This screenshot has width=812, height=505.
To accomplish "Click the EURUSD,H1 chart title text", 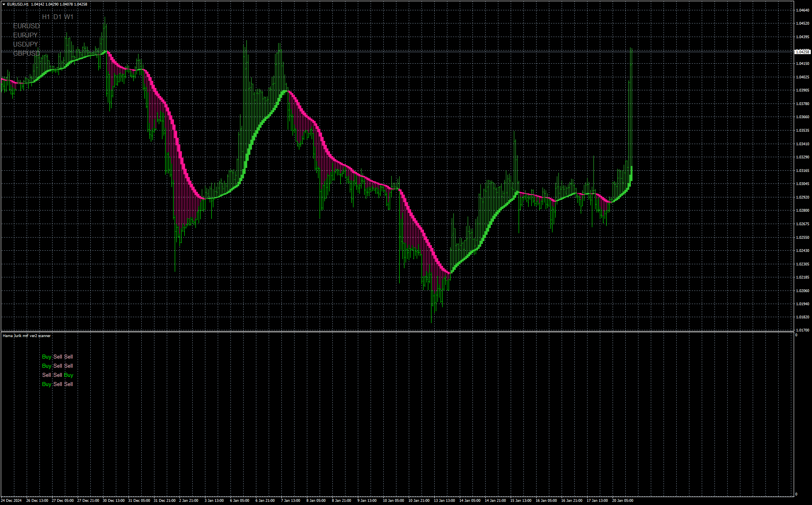I will coord(18,4).
